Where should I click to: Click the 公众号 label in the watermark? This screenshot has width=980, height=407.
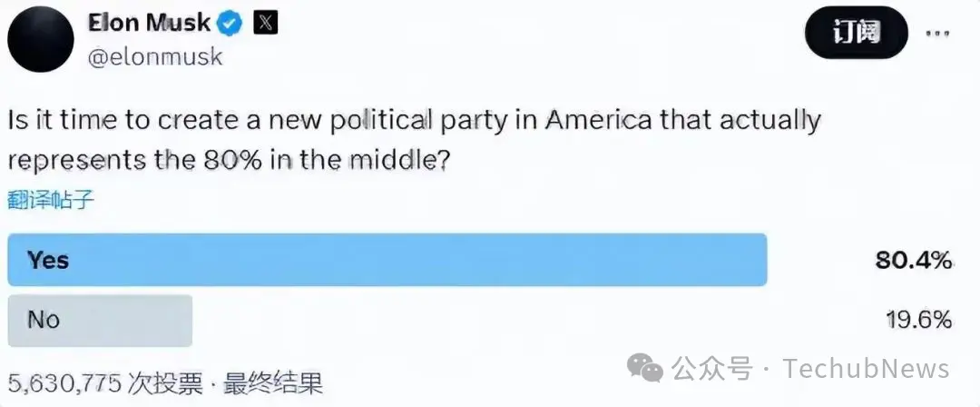(x=714, y=369)
